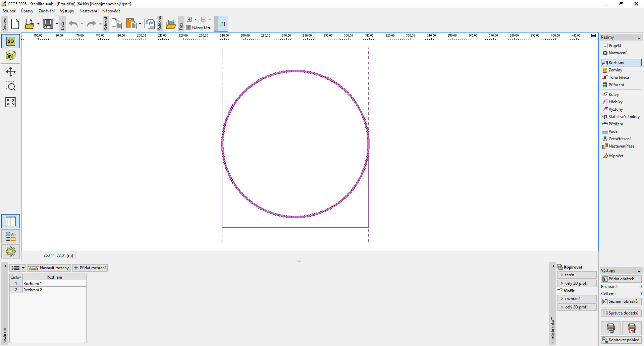Viewport: 644px width, 346px height.
Task: Switch to 3D view mode
Action: point(11,56)
